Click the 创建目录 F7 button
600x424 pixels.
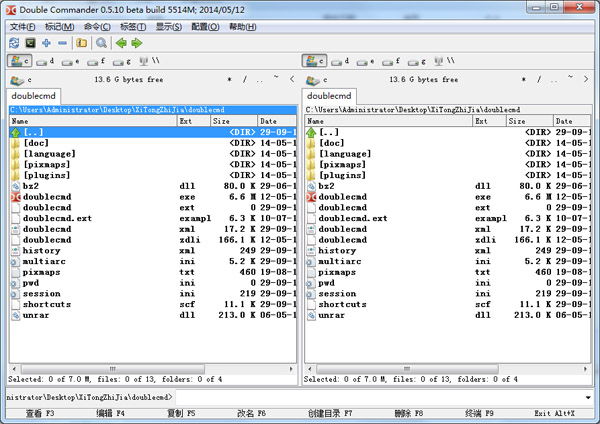point(330,413)
